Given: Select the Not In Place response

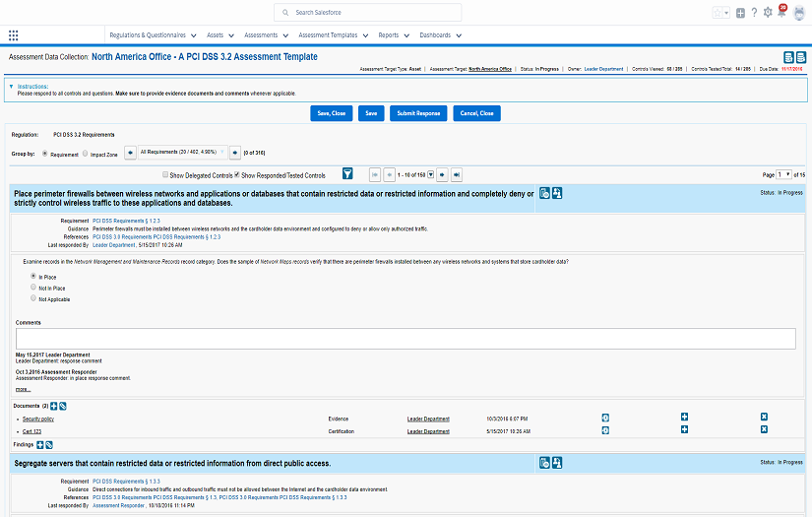Looking at the screenshot, I should 33,287.
